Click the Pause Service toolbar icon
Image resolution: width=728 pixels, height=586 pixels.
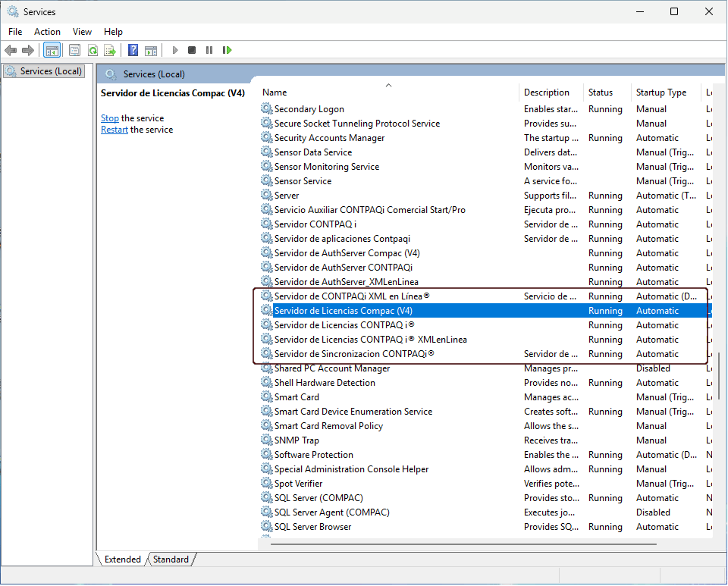[209, 50]
